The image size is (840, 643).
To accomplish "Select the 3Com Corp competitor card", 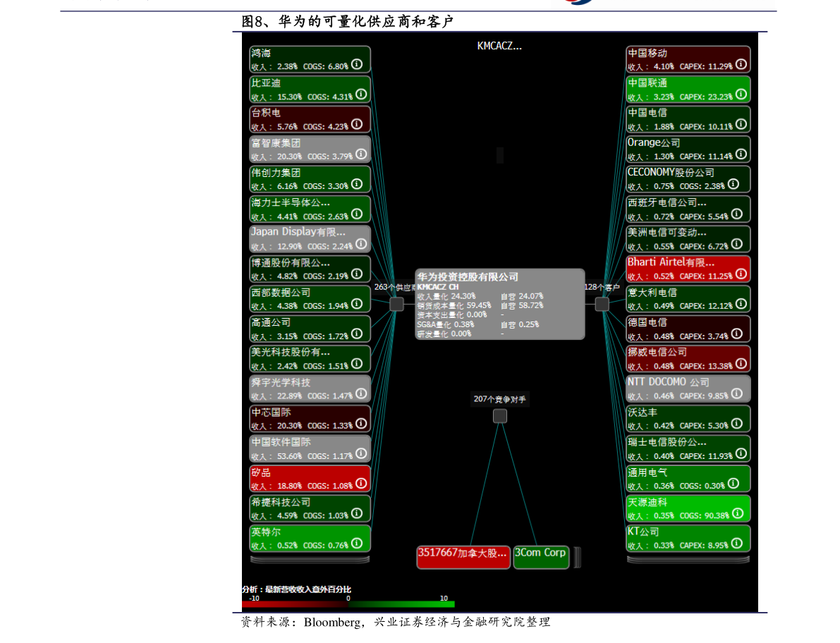I will pos(540,557).
